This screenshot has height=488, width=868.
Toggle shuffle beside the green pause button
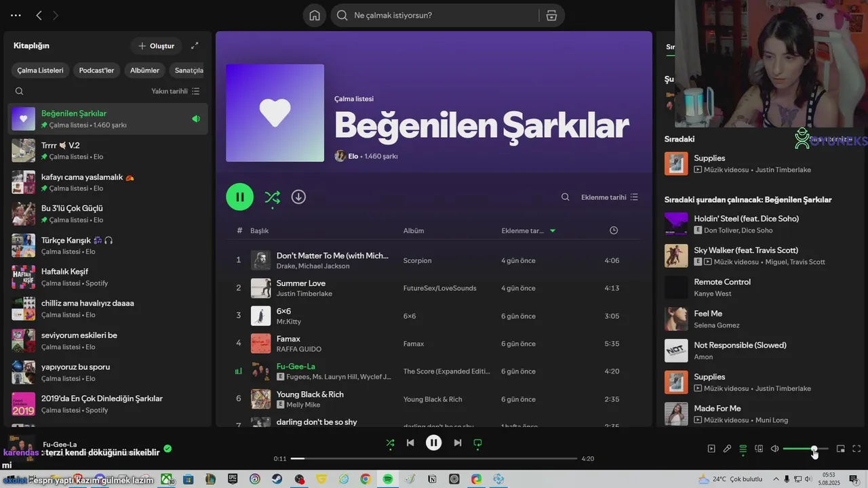click(272, 197)
